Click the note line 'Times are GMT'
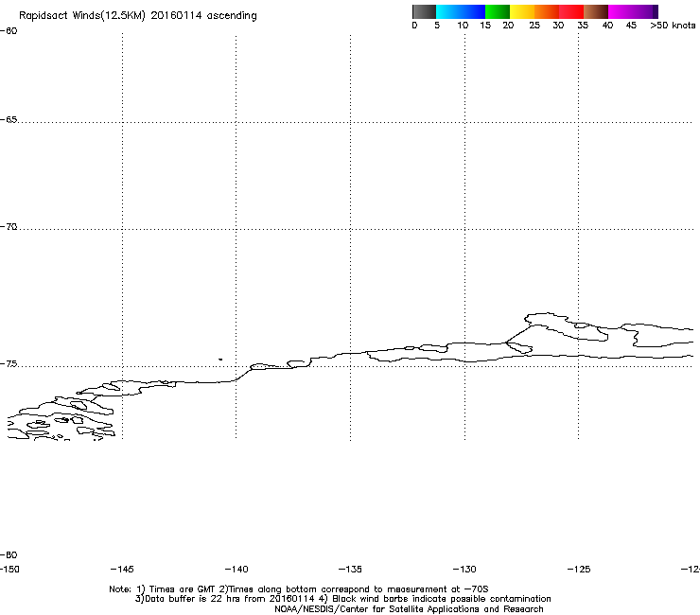The height and width of the screenshot is (615, 700). [x=183, y=589]
